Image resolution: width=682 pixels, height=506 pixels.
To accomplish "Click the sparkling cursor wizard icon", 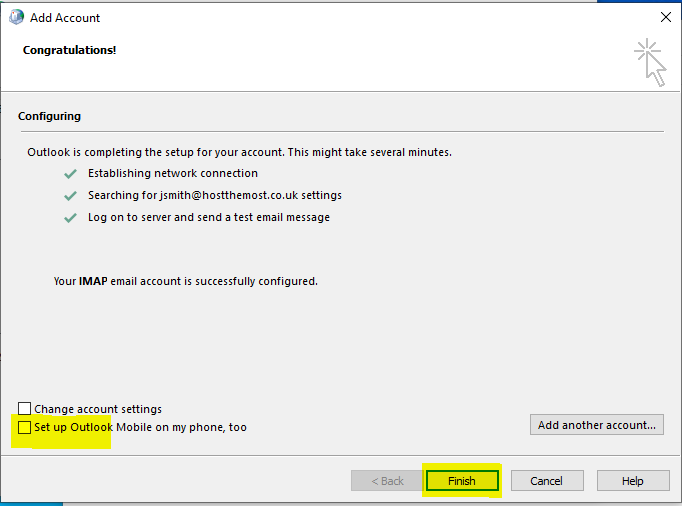I will [649, 61].
